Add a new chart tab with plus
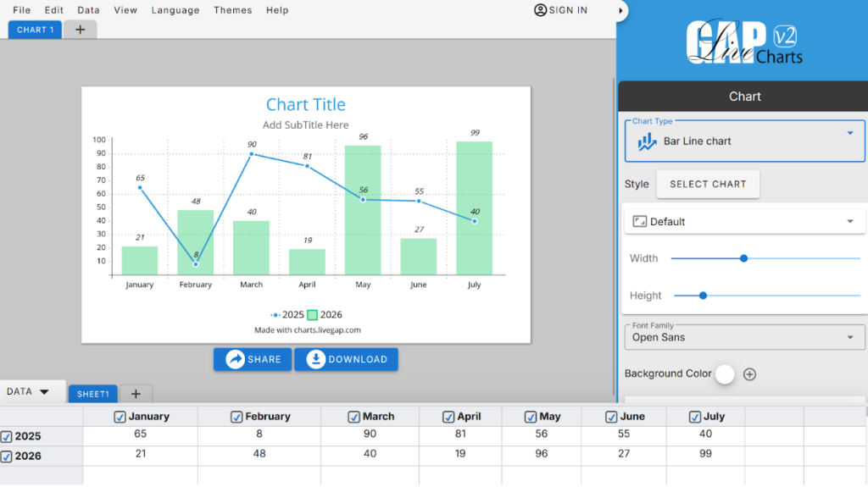868x487 pixels. (x=81, y=30)
